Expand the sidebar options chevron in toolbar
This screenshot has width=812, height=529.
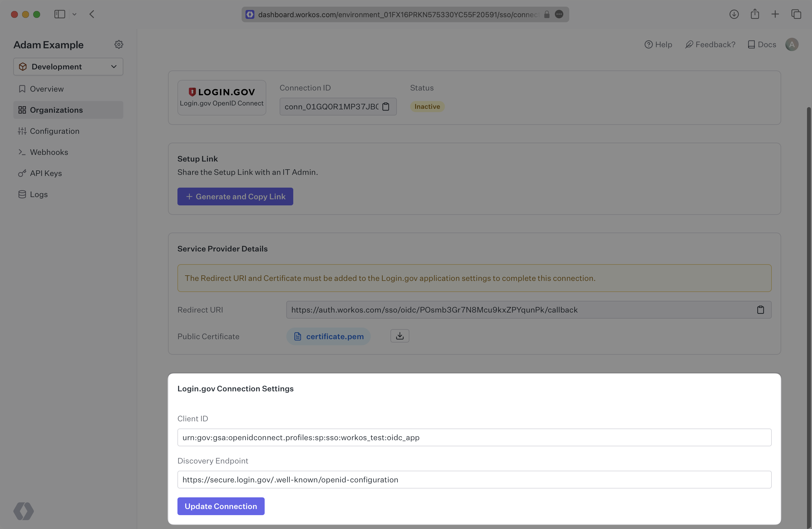coord(74,14)
